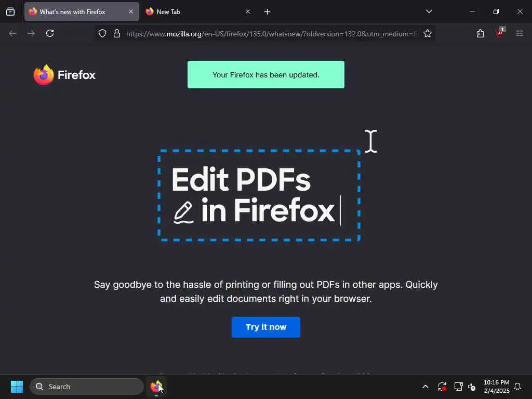
Task: View site security lock information
Action: pos(117,34)
